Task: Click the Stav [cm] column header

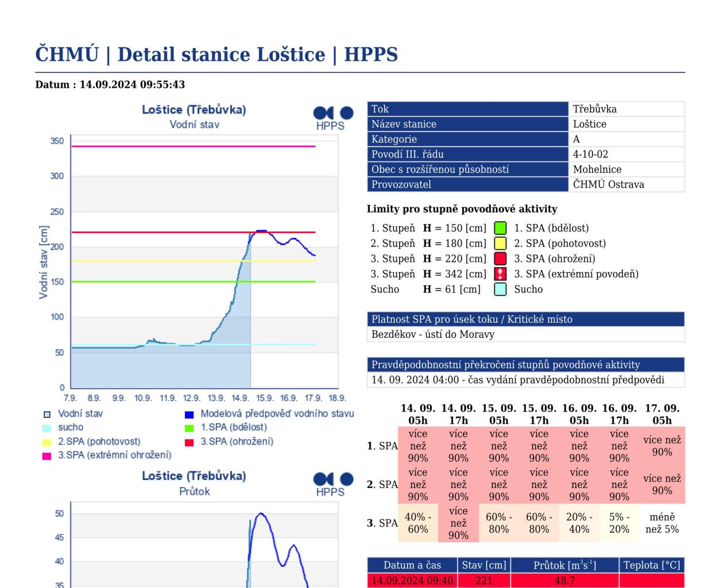Action: point(483,565)
